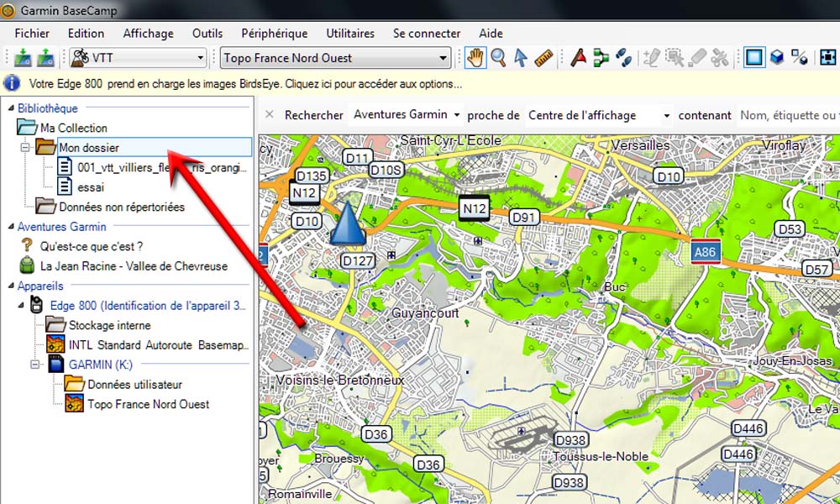840x504 pixels.
Task: Select the new waypoint flag tool
Action: (x=578, y=57)
